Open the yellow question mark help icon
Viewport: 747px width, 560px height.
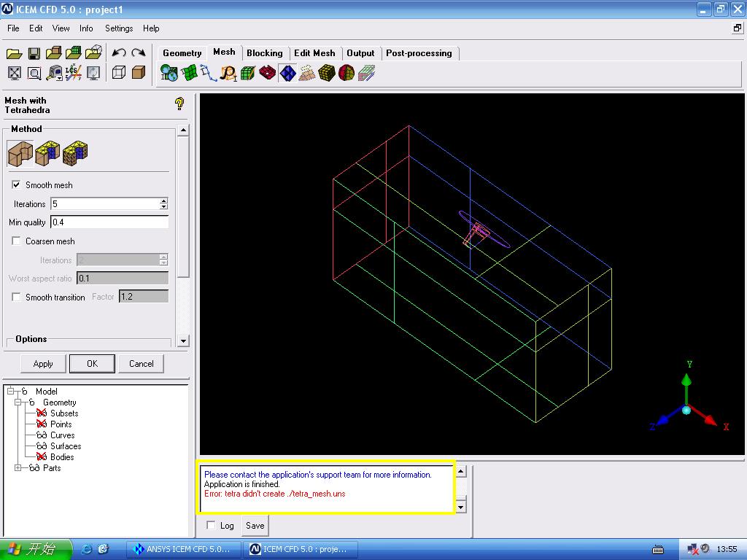click(179, 104)
